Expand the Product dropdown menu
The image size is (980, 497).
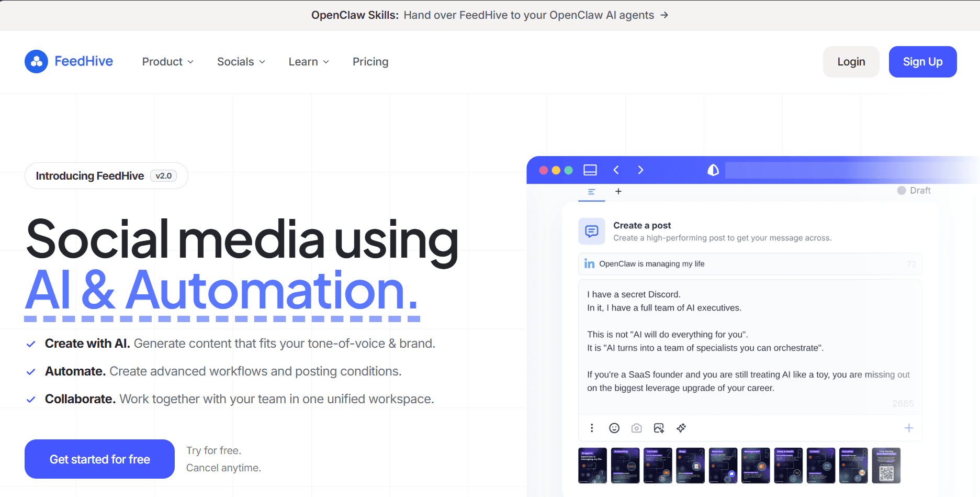click(x=168, y=62)
